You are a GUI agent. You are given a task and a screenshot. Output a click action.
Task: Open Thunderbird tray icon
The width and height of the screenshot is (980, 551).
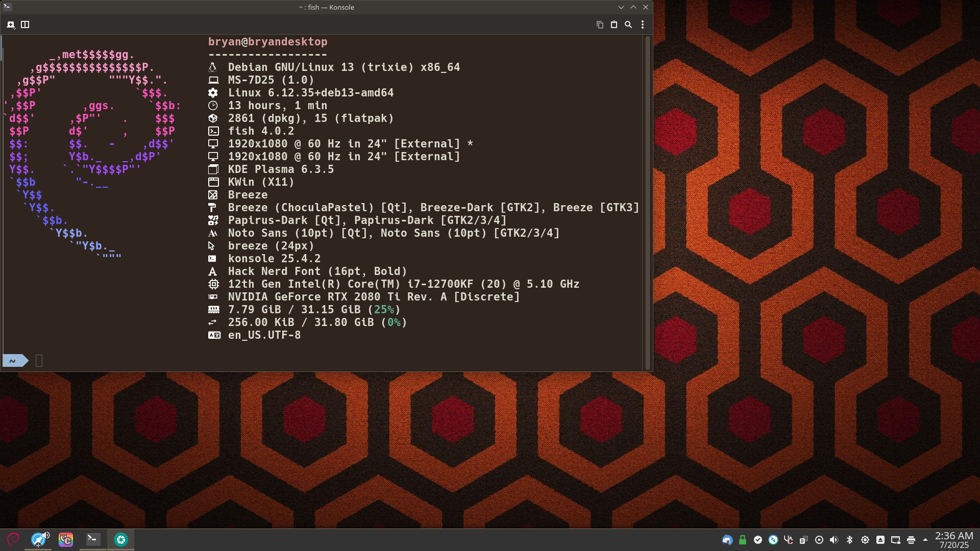click(727, 540)
